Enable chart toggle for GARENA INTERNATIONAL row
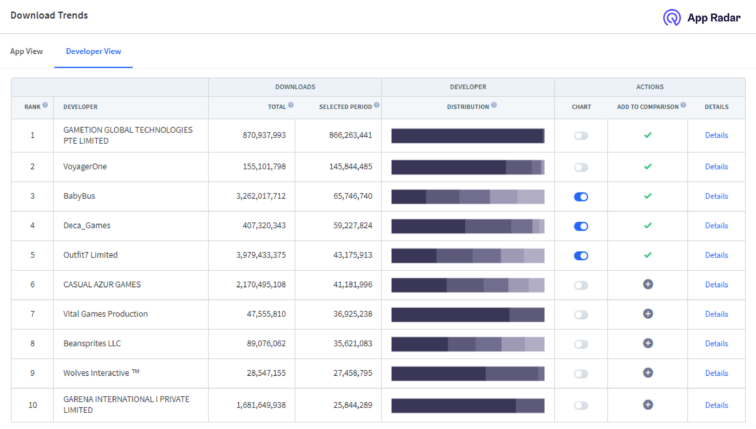This screenshot has width=756, height=429. pos(581,405)
